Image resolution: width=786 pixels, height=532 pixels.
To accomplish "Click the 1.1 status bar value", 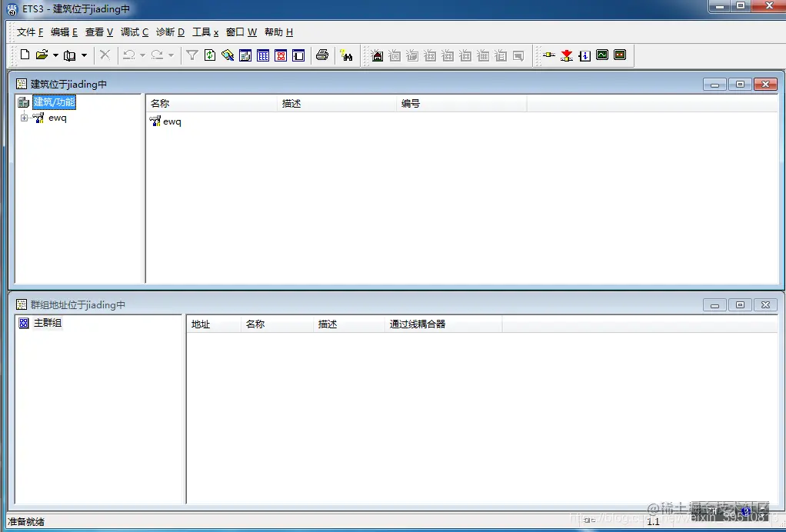I will pyautogui.click(x=653, y=521).
